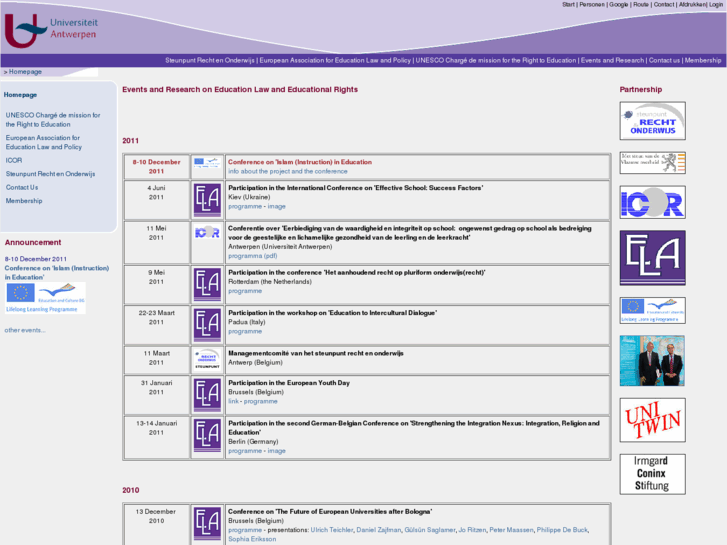Screen dimensions: 727x545
Task: Open European Association for Education Law in top navigation
Action: coord(335,60)
